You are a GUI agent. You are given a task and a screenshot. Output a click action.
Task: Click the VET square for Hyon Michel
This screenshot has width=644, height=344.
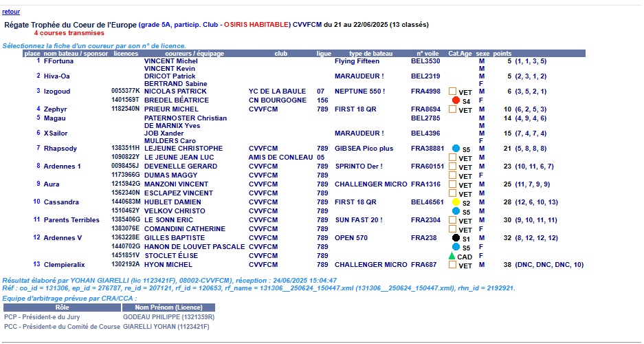pos(452,265)
